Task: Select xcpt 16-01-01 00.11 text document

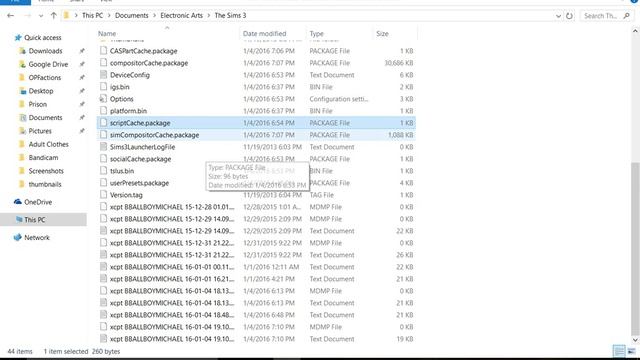Action: [172, 267]
